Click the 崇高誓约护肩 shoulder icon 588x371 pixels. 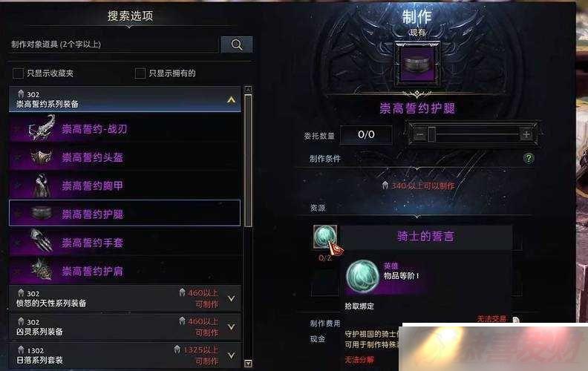point(42,270)
